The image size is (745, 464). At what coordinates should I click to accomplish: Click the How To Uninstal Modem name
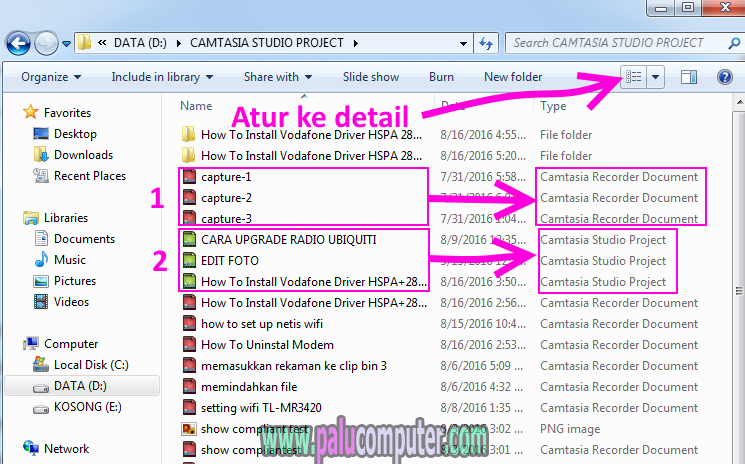pos(267,344)
